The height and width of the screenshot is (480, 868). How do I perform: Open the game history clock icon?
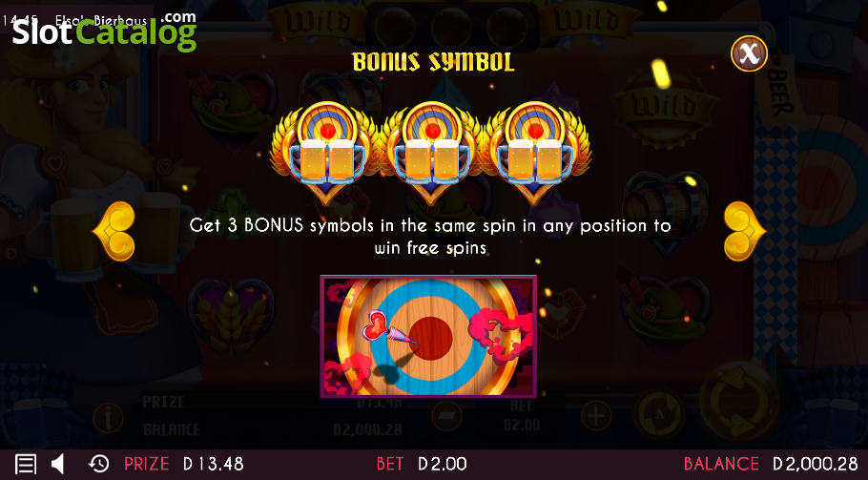(x=98, y=464)
